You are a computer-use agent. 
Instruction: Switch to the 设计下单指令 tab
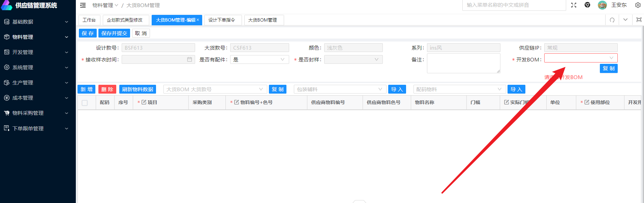point(222,20)
